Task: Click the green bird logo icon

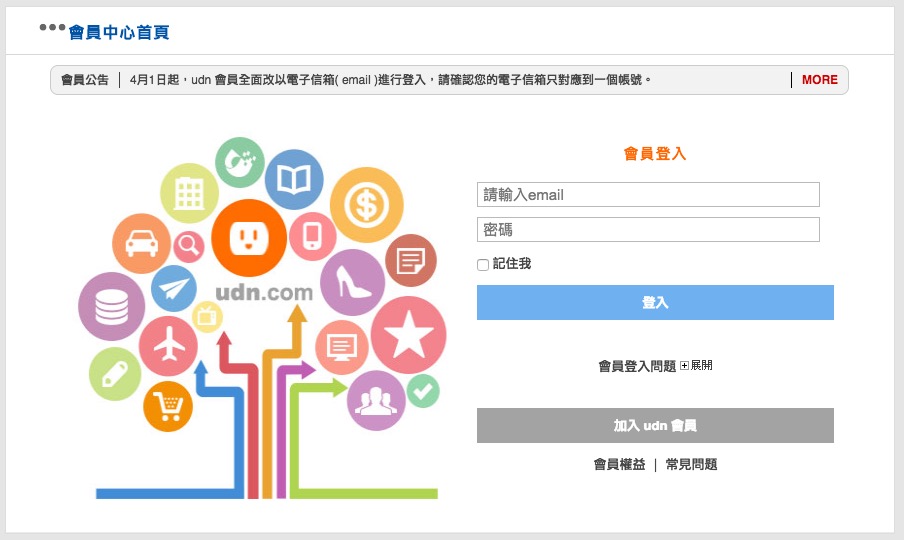Action: pyautogui.click(x=240, y=162)
